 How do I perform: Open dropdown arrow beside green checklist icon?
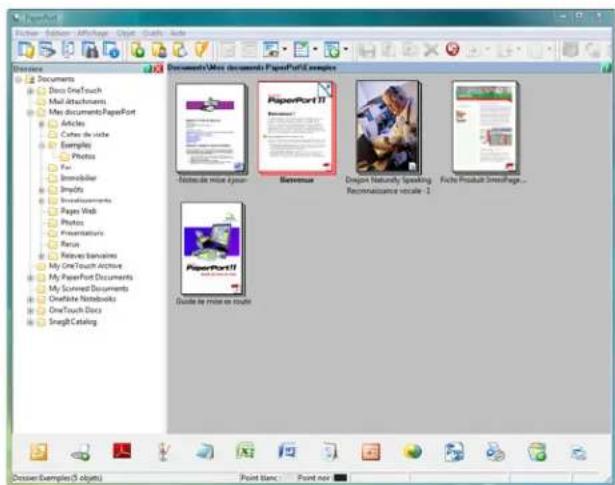pyautogui.click(x=315, y=49)
